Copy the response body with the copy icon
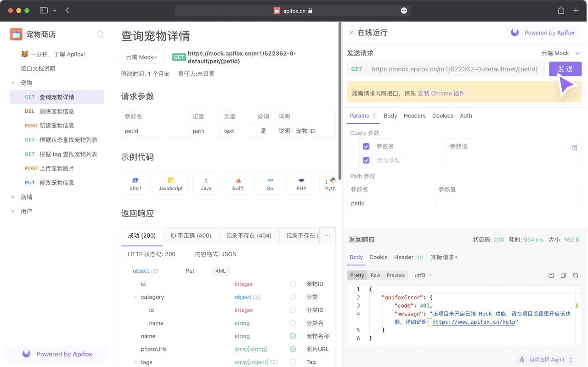 (x=563, y=275)
